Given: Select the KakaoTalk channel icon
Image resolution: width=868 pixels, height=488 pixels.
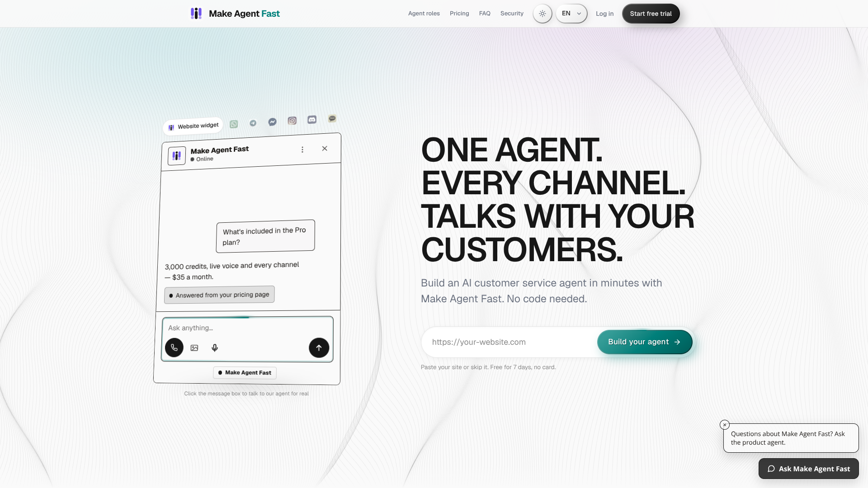Looking at the screenshot, I should [332, 118].
